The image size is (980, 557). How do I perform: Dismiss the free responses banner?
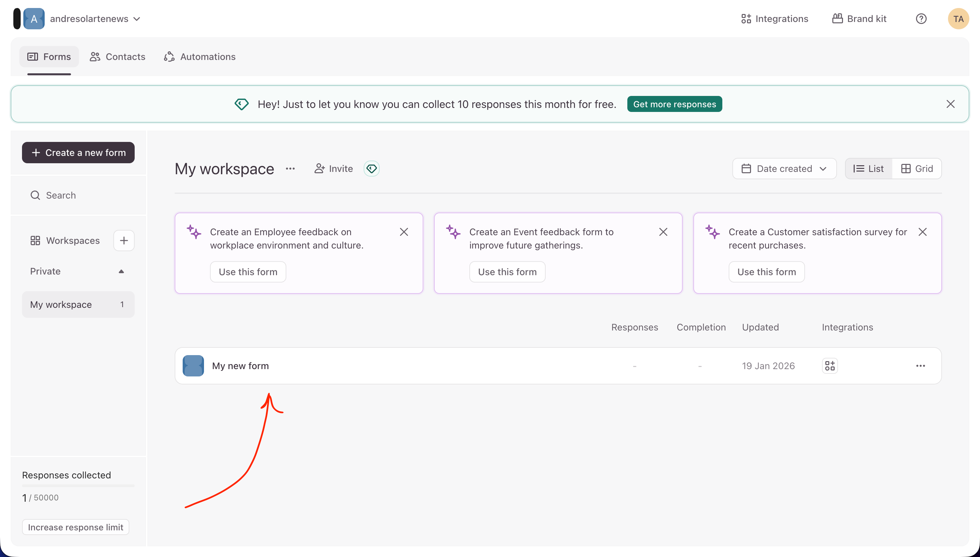click(x=950, y=104)
